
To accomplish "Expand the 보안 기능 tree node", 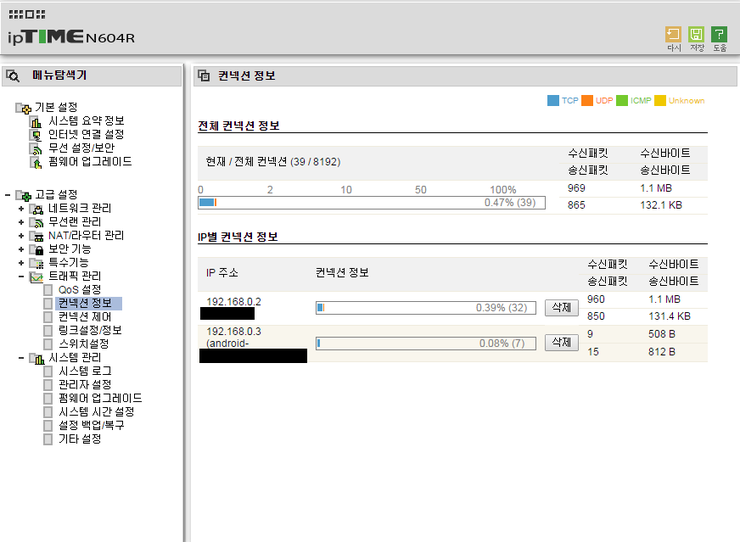I will click(x=21, y=249).
